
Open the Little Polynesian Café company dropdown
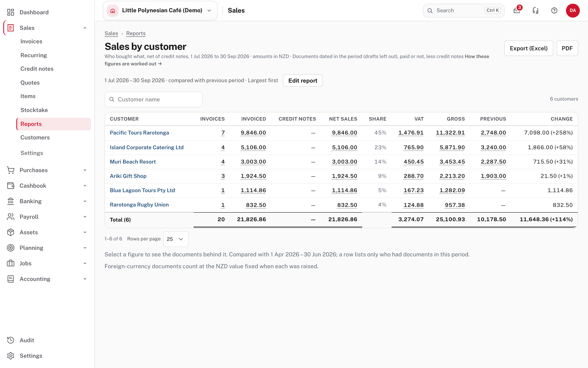pos(160,10)
